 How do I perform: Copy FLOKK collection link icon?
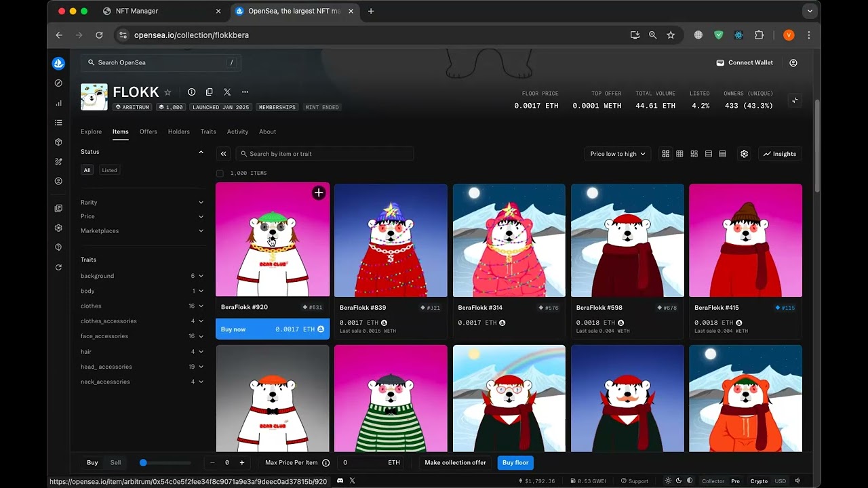(209, 92)
